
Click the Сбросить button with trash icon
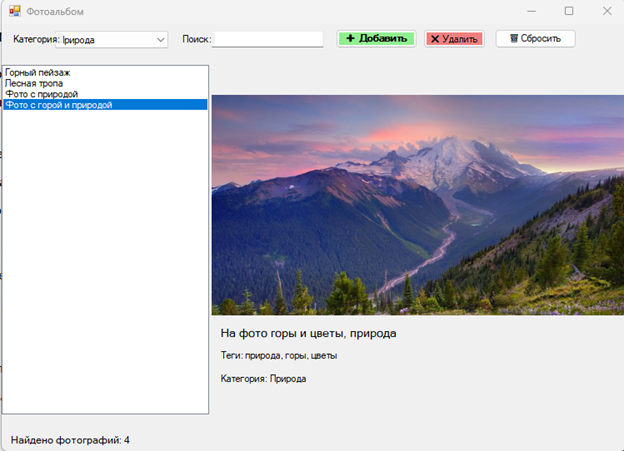tap(535, 39)
